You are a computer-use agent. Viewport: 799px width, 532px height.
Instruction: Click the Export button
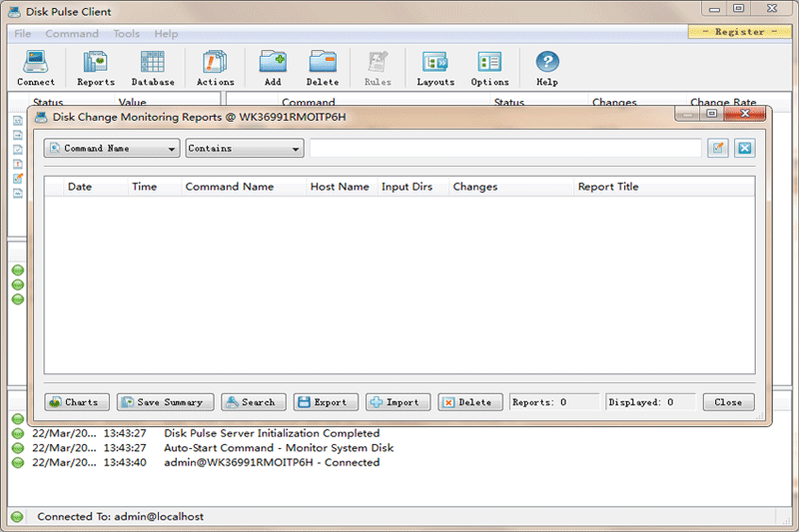pyautogui.click(x=326, y=402)
